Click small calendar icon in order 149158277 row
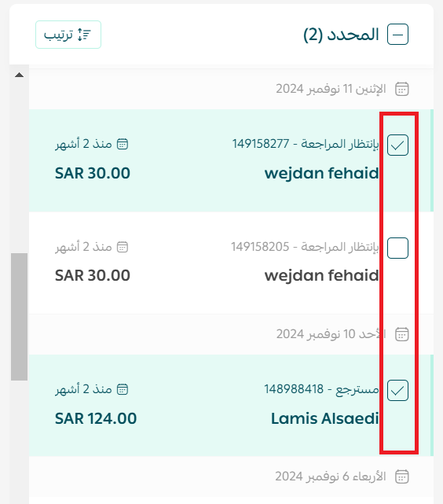This screenshot has width=443, height=504. click(123, 144)
